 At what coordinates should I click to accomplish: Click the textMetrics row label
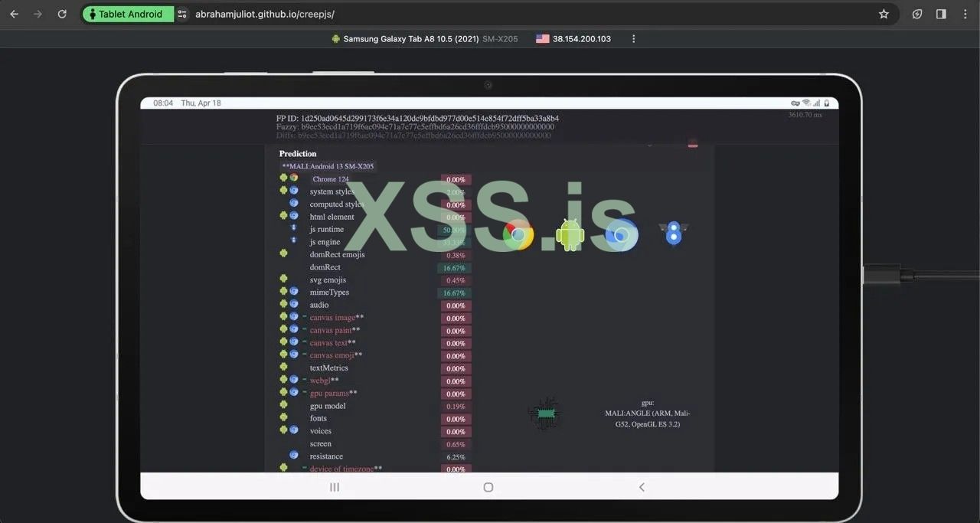(329, 368)
